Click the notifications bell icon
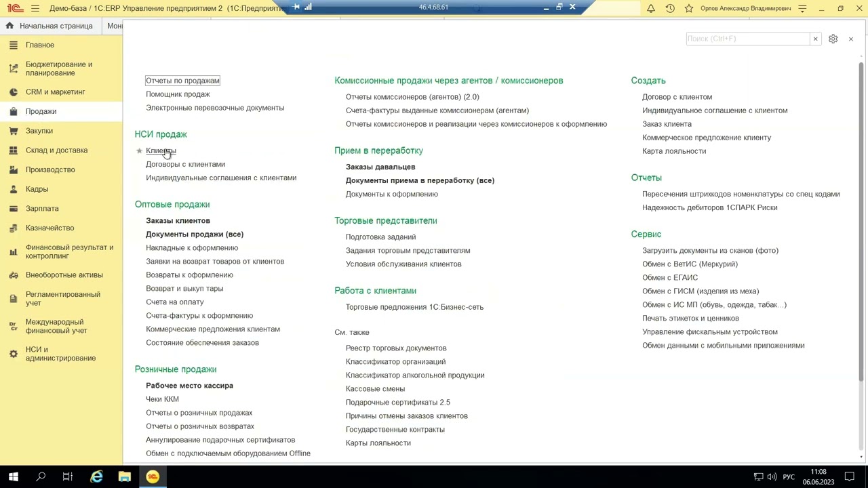This screenshot has height=488, width=868. (x=651, y=8)
